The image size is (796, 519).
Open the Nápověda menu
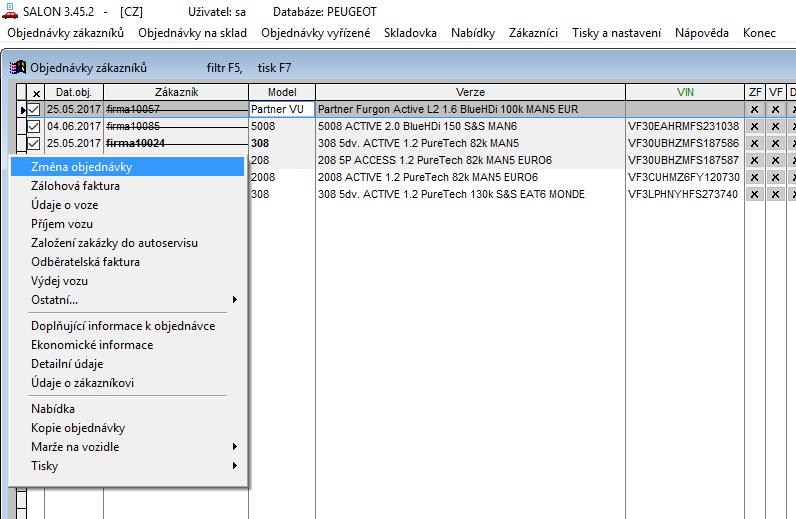(x=702, y=33)
